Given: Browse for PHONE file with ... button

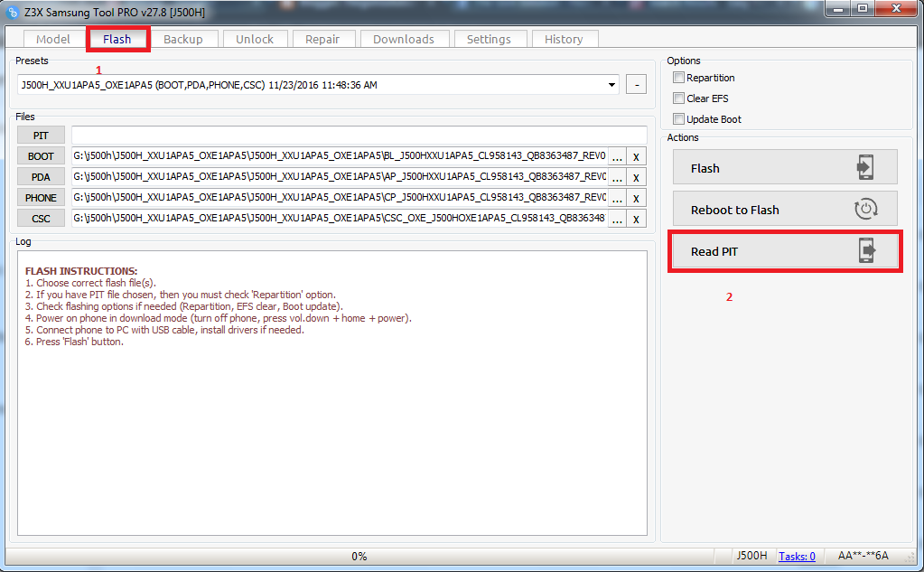Looking at the screenshot, I should (x=616, y=198).
